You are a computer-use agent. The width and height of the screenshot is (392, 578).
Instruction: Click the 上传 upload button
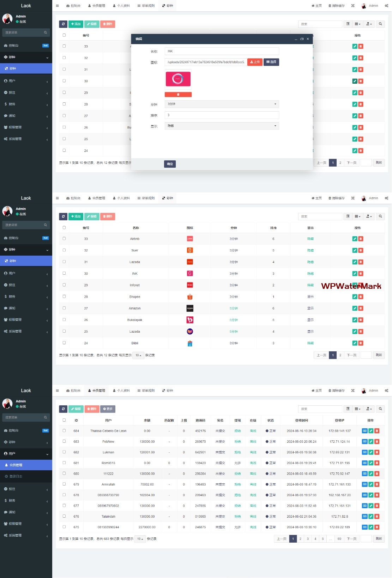pyautogui.click(x=255, y=62)
